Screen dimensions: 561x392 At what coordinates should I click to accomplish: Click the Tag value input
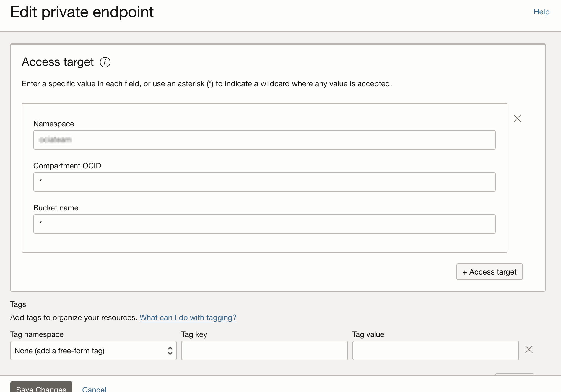click(x=435, y=351)
